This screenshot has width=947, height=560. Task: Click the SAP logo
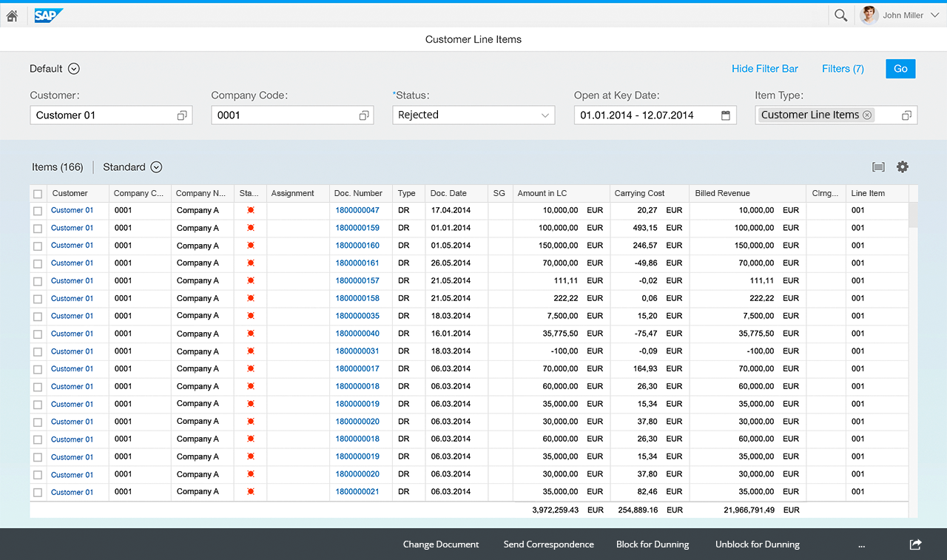49,16
